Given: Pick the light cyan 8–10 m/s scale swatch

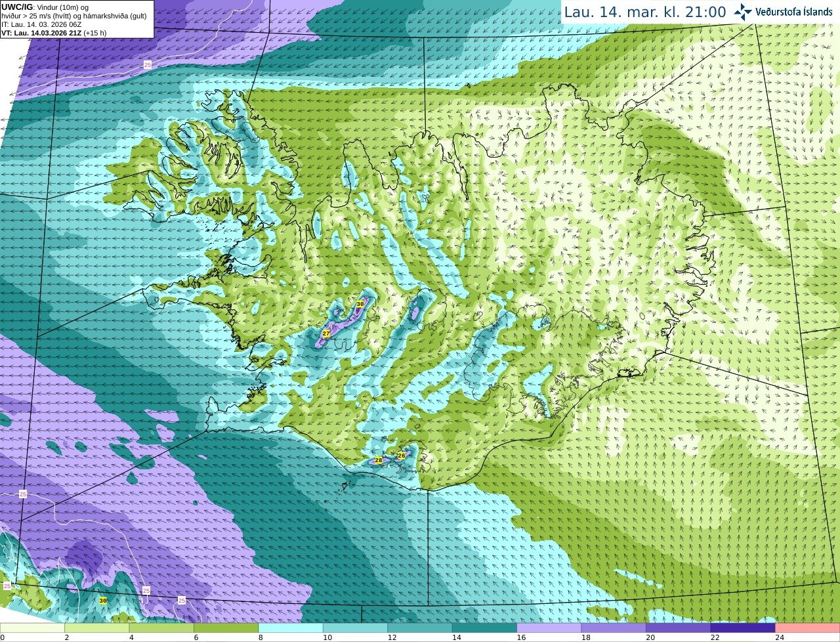Looking at the screenshot, I should 291,628.
